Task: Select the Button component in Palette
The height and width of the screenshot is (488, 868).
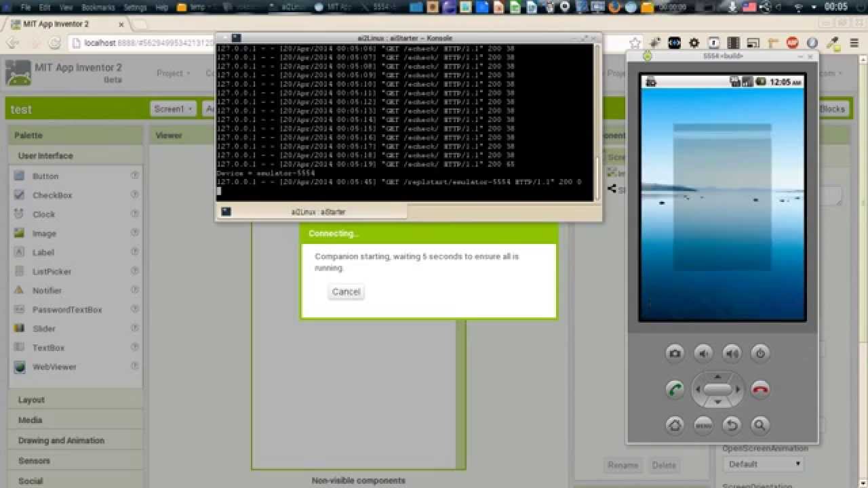Action: [x=45, y=176]
